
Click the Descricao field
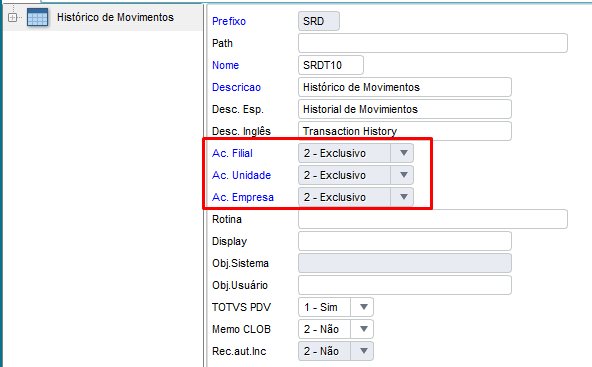pos(405,87)
